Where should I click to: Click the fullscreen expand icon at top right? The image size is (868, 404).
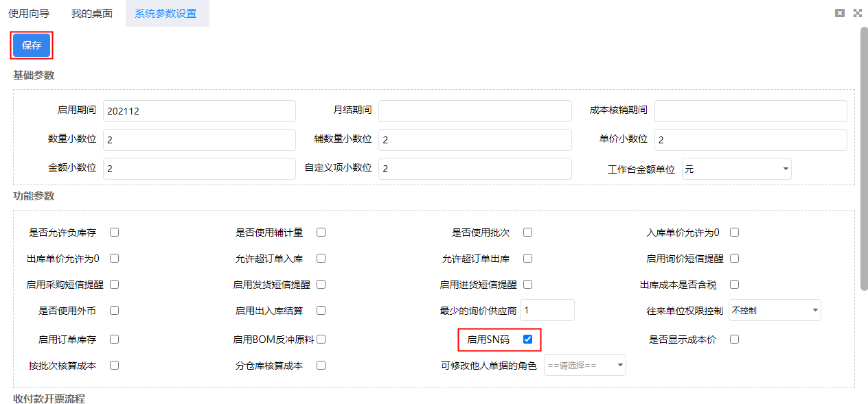pyautogui.click(x=857, y=13)
